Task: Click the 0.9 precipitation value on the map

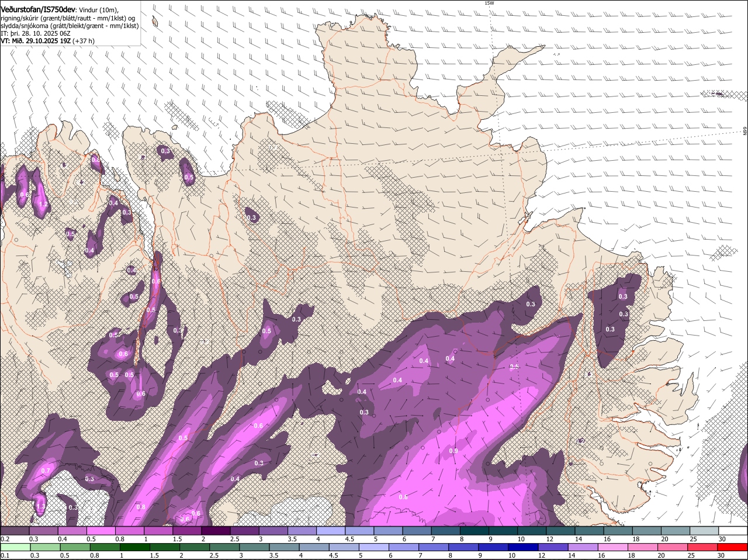Action: pos(453,451)
